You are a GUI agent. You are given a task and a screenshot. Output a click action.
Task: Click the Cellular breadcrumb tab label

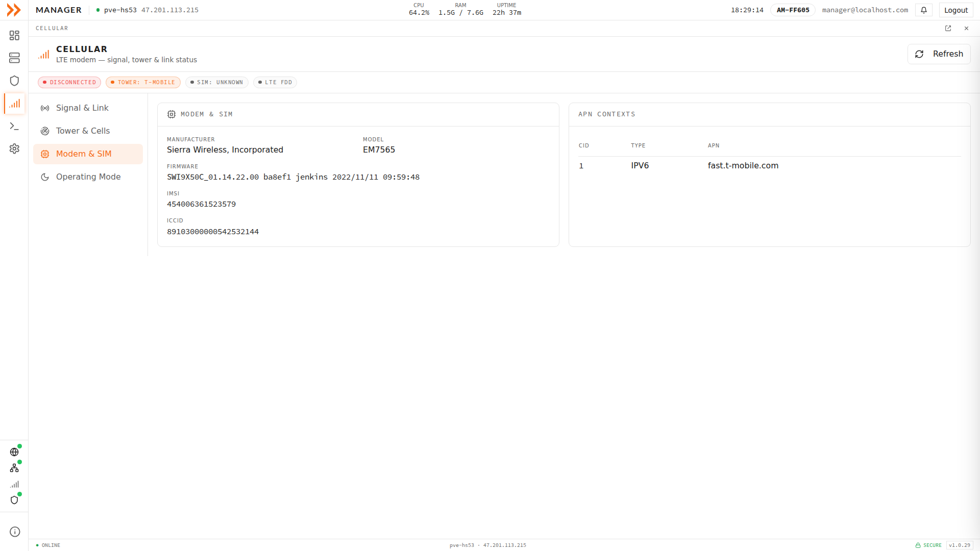52,29
